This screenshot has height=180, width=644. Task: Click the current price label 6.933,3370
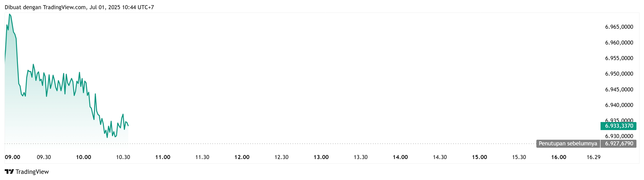click(619, 126)
